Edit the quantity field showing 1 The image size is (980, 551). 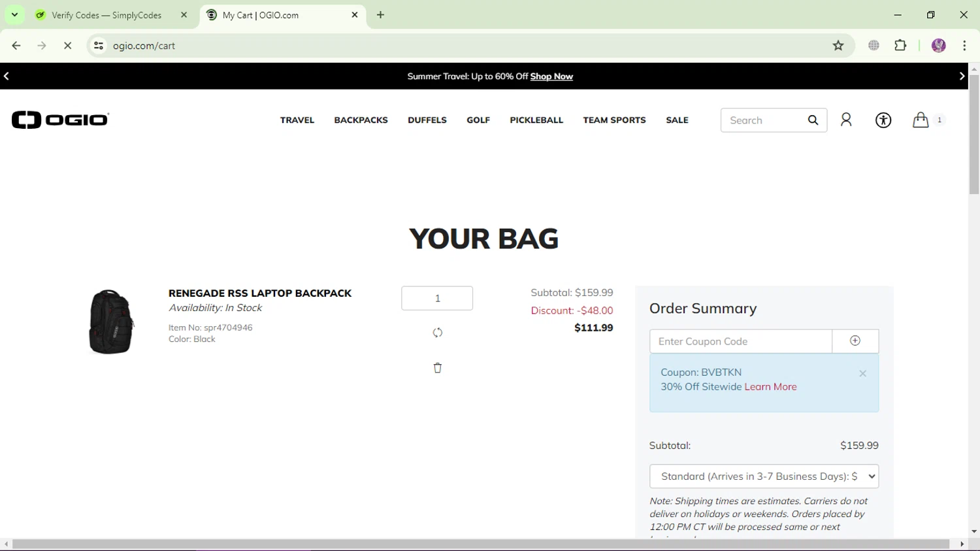437,298
